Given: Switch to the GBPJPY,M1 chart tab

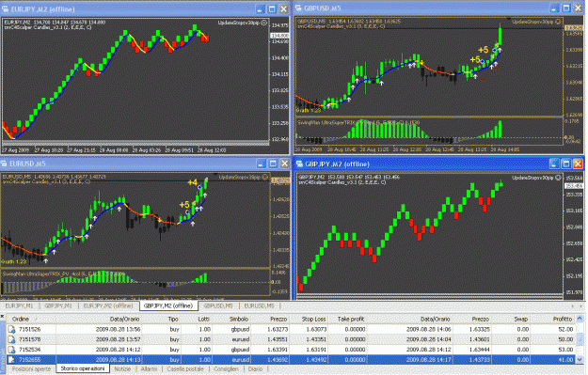Looking at the screenshot, I should [x=58, y=306].
